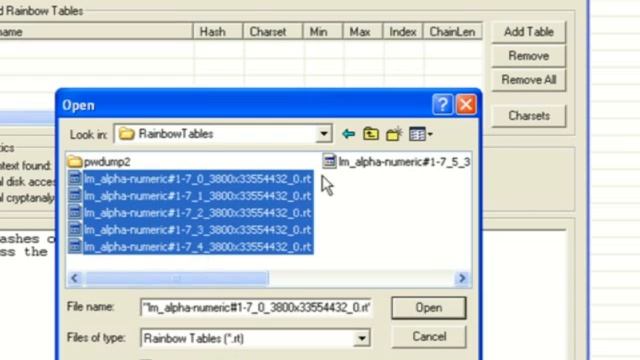Click the Remove All button
The width and height of the screenshot is (640, 360).
tap(529, 80)
